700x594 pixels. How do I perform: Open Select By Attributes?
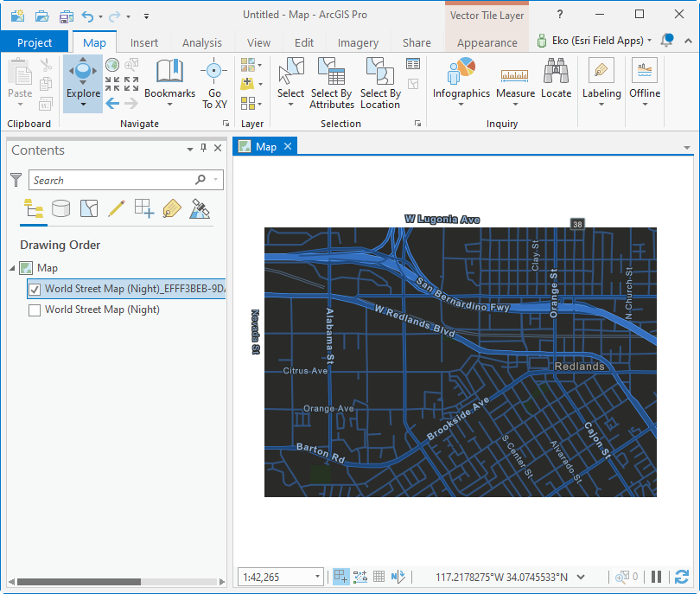331,83
